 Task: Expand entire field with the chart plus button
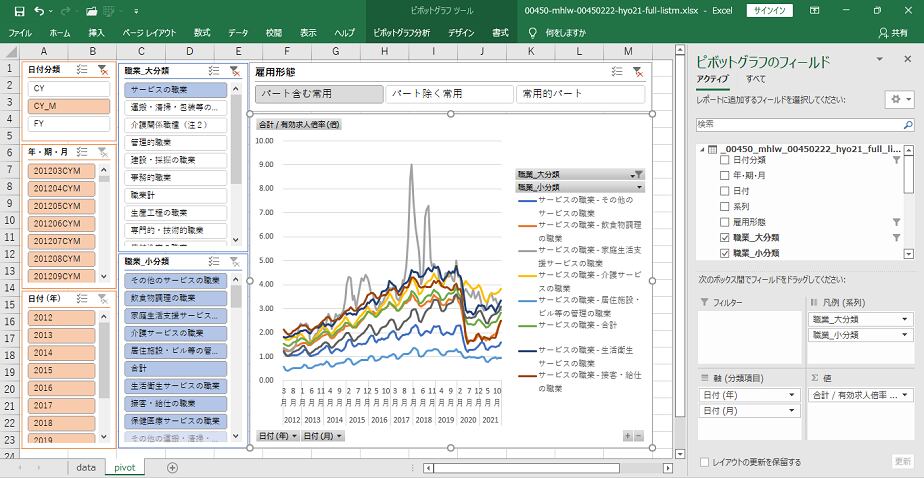click(628, 436)
